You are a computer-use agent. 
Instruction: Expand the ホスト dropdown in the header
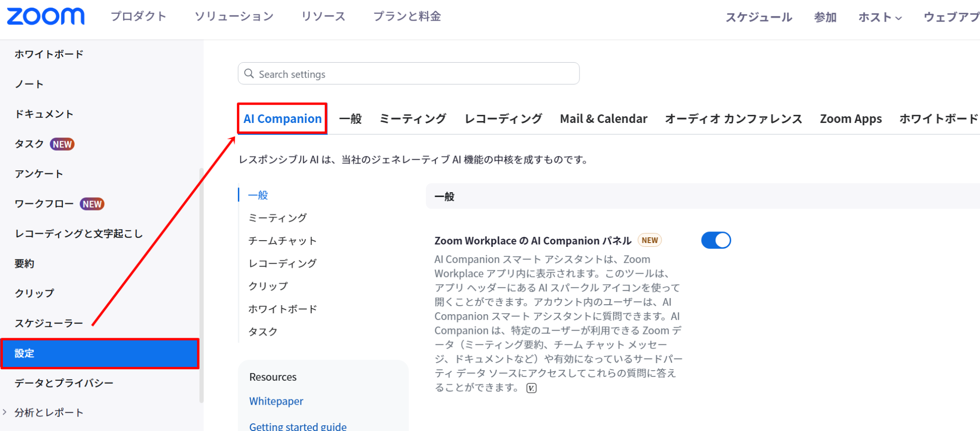point(880,17)
